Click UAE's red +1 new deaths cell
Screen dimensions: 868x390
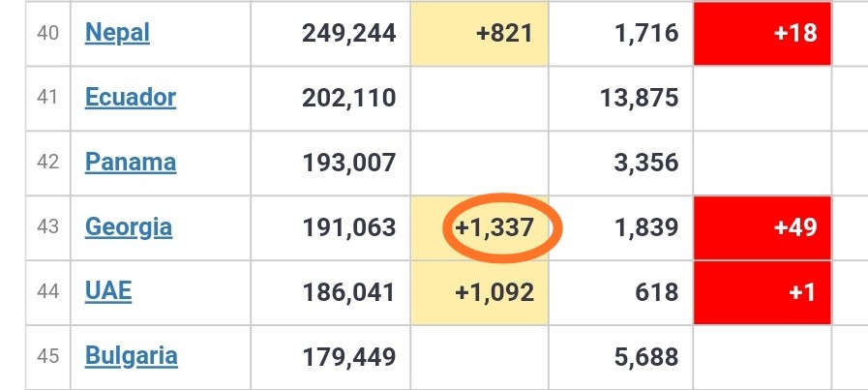[763, 292]
